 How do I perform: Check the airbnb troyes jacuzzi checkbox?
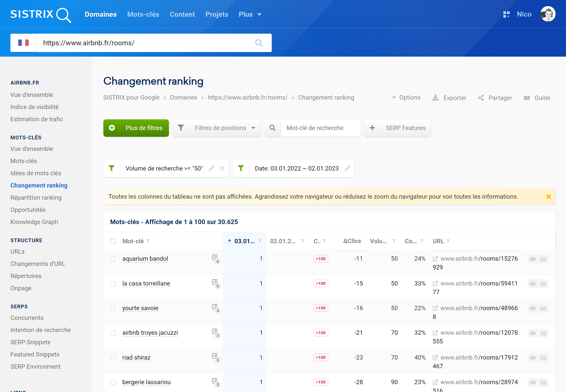[x=113, y=333]
